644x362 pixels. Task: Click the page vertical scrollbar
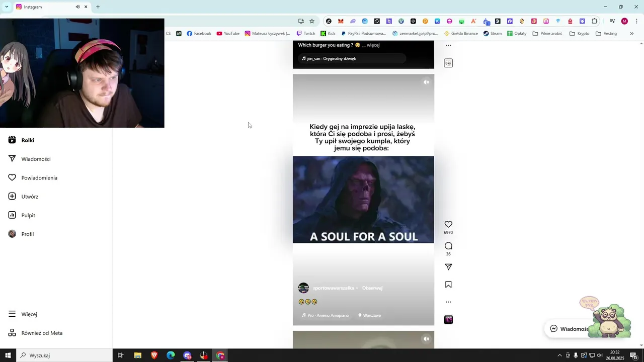coord(641,194)
